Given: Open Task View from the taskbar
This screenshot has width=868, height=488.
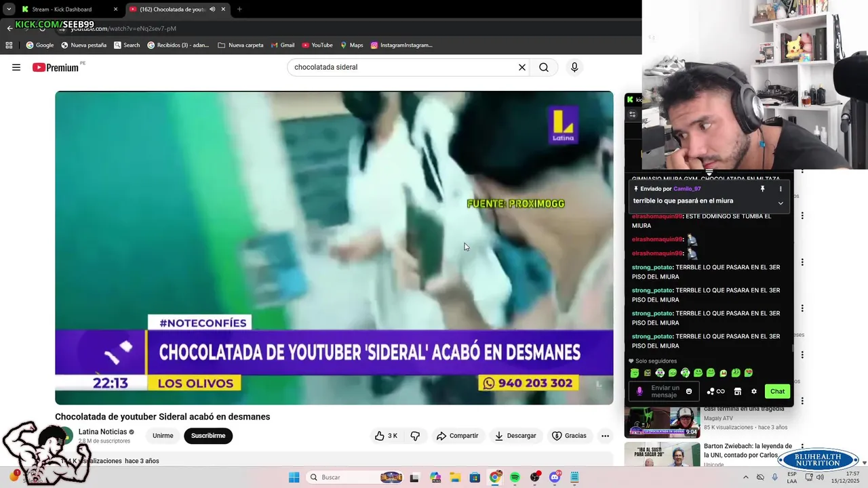Looking at the screenshot, I should 414,477.
